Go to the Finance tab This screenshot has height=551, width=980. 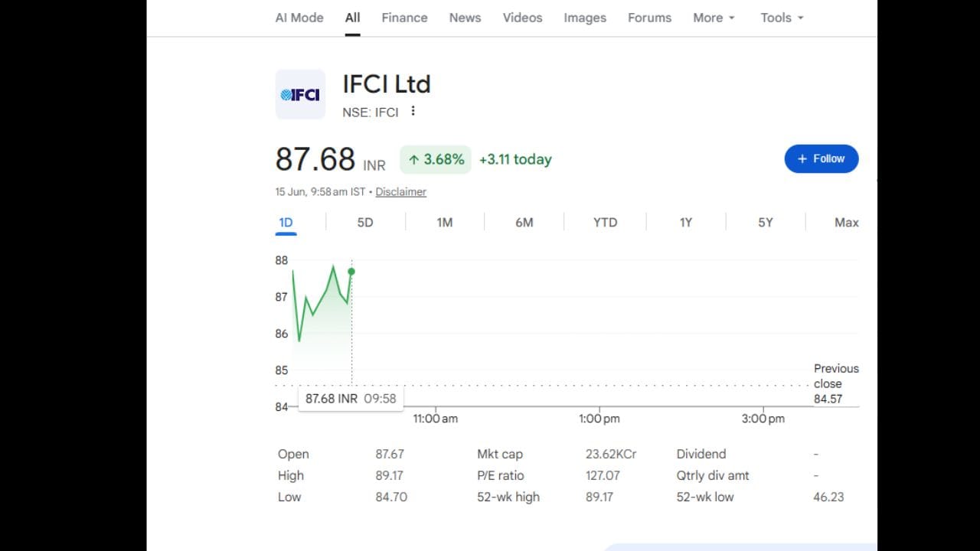click(404, 18)
